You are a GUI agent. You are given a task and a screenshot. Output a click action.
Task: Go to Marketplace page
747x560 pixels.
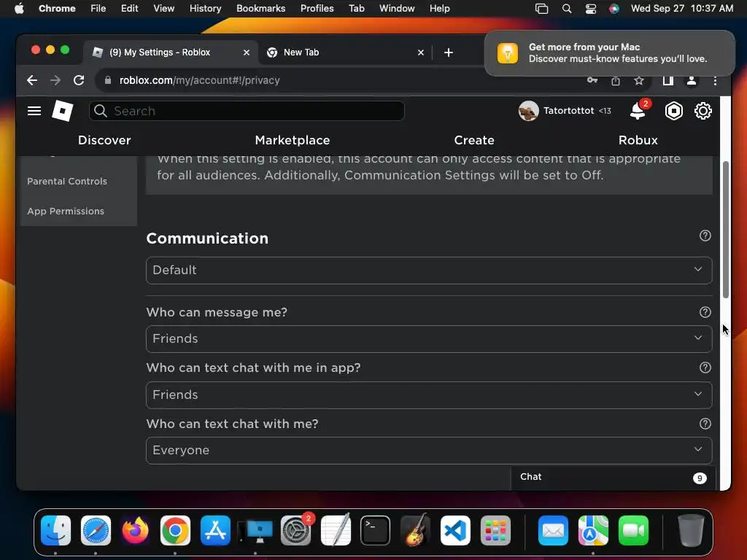click(x=293, y=140)
